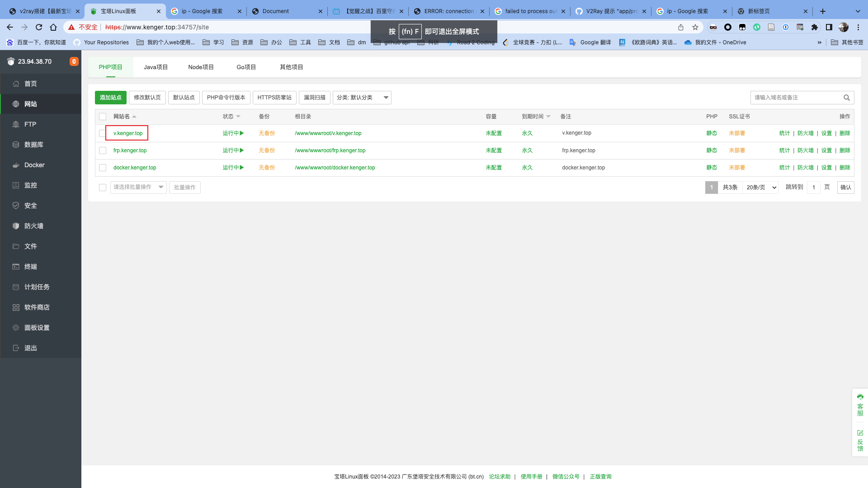Open the v.kenger.top site link
This screenshot has height=488, width=868.
tap(128, 133)
